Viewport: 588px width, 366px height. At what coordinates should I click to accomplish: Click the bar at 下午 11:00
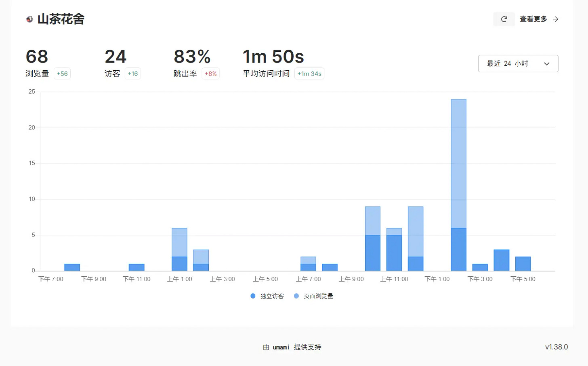(136, 267)
